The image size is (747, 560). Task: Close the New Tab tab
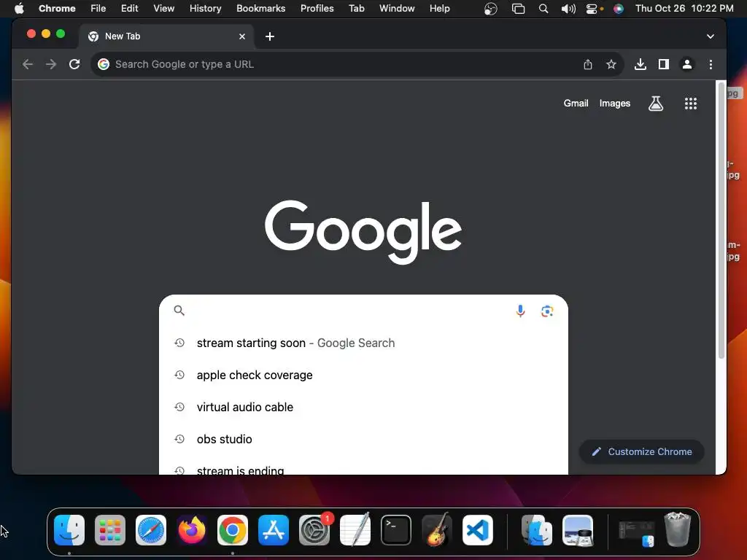click(x=242, y=36)
